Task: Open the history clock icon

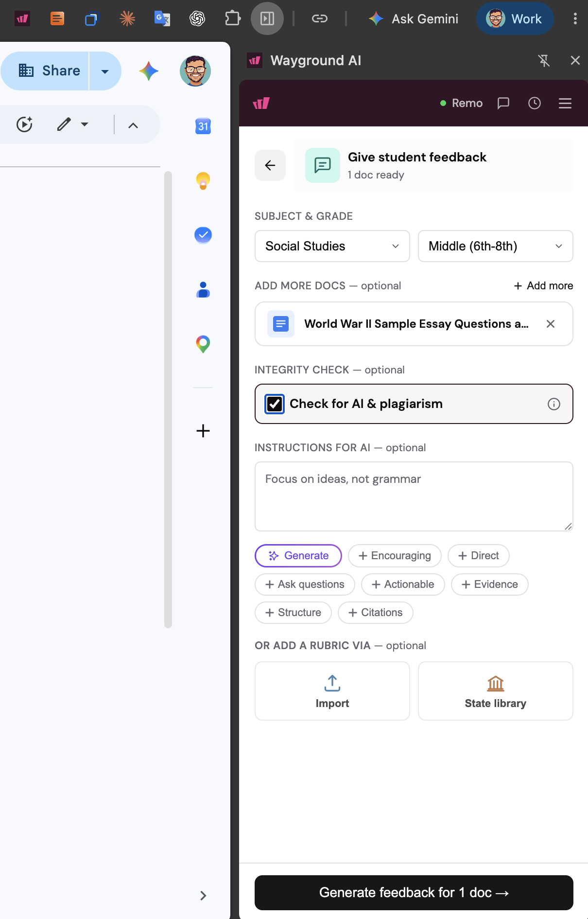Action: click(x=535, y=103)
